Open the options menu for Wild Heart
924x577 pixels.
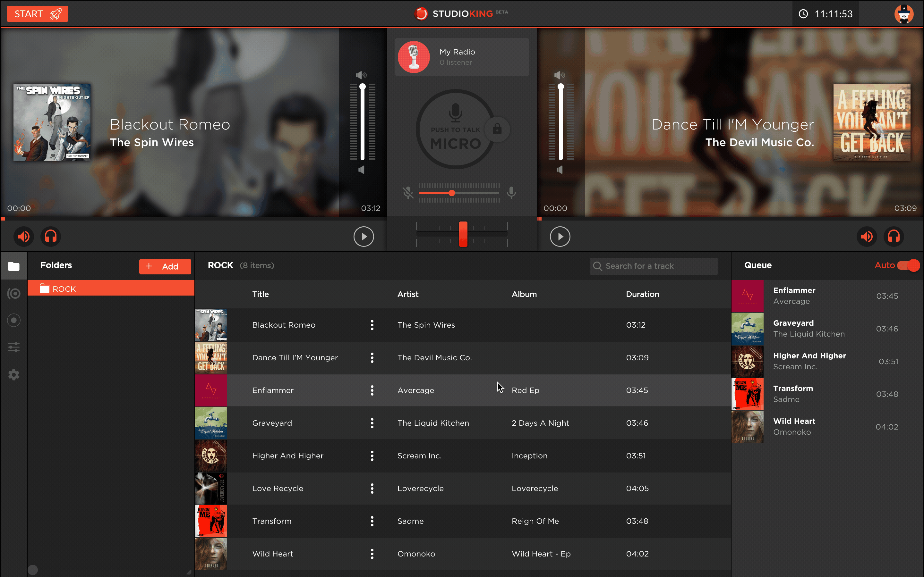coord(372,554)
